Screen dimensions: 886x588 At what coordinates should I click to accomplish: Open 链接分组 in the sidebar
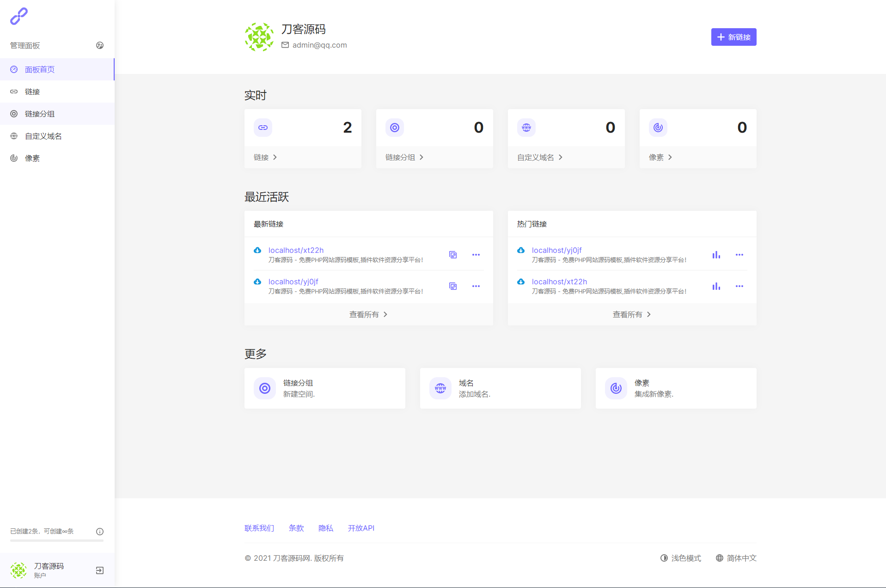click(40, 114)
